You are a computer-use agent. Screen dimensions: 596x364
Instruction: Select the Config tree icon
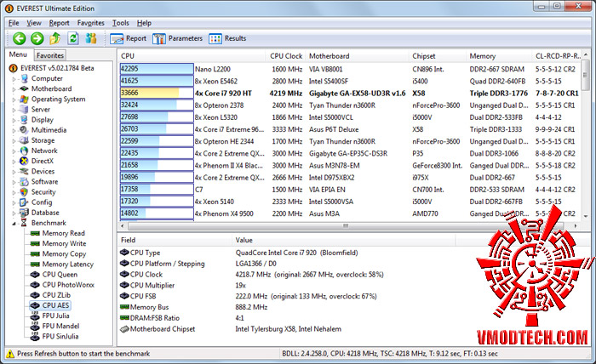tap(25, 202)
